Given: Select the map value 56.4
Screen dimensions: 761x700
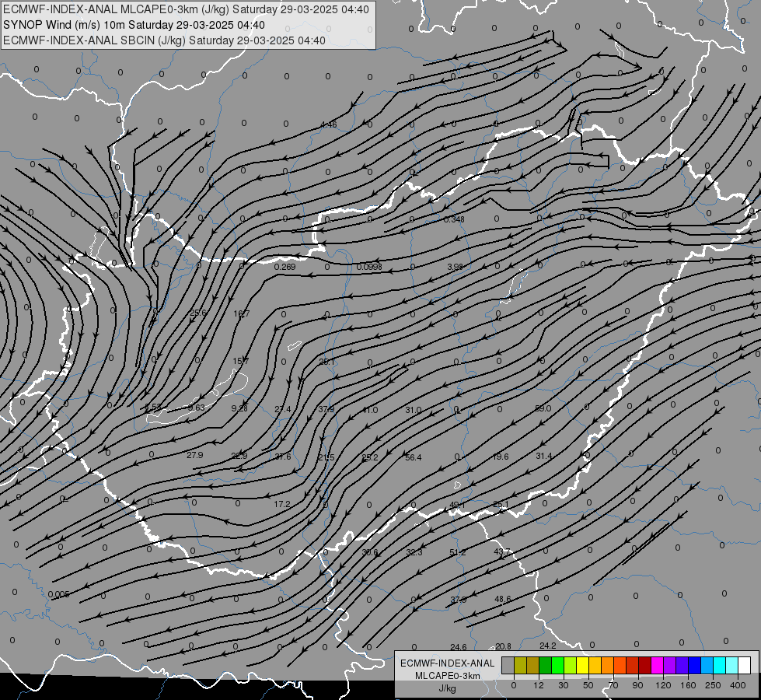Looking at the screenshot, I should (414, 457).
